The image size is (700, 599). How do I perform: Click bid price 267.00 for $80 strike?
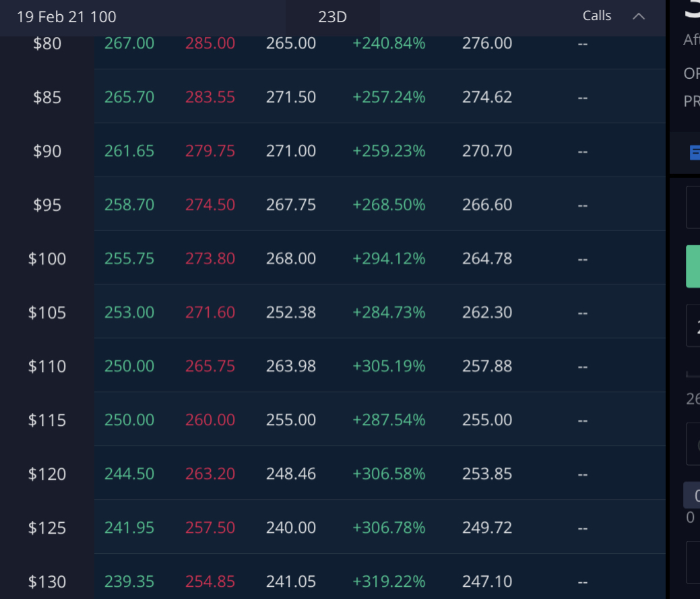pyautogui.click(x=129, y=43)
